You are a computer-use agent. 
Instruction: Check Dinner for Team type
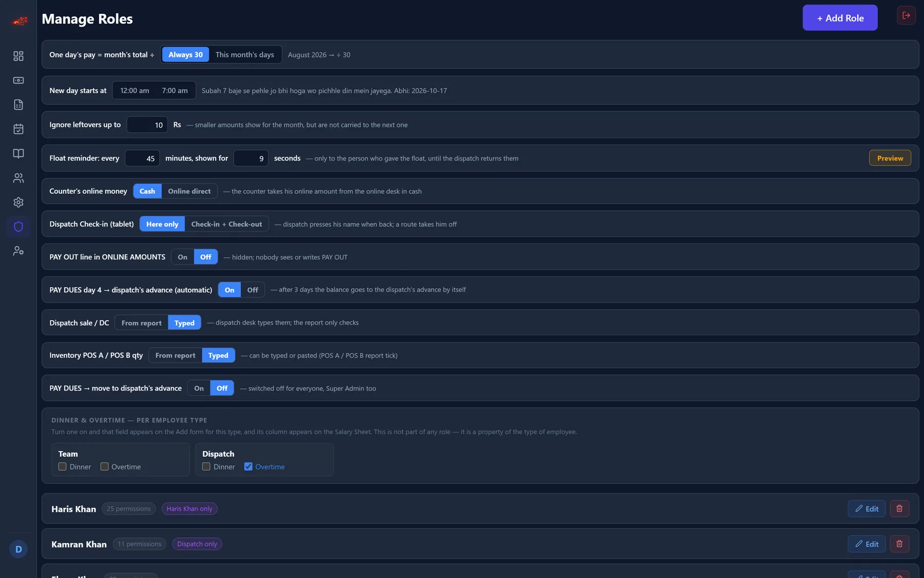[x=63, y=467]
